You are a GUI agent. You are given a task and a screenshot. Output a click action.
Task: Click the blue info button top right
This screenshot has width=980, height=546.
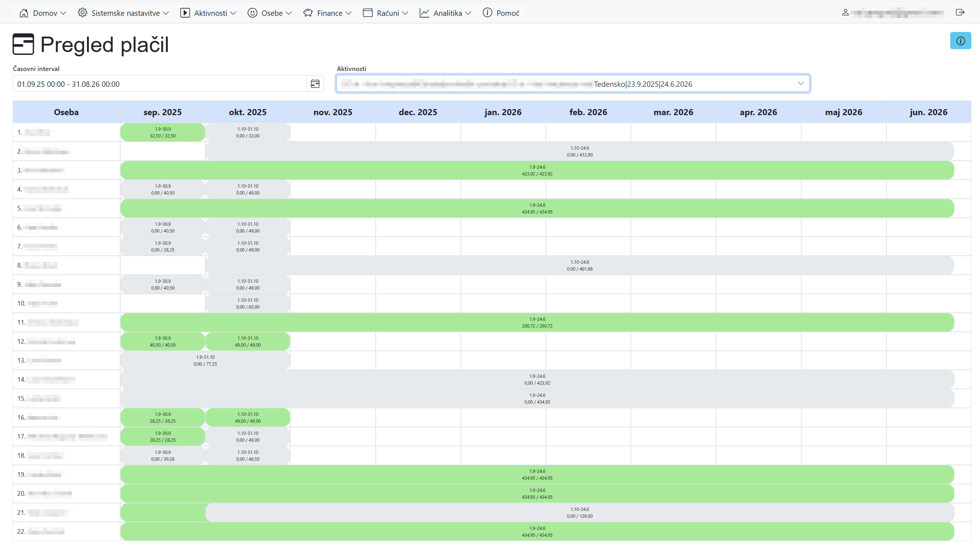coord(960,41)
